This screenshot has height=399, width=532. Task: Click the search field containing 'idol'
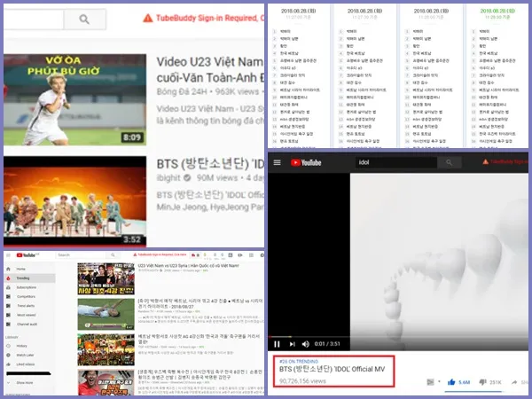tap(396, 162)
